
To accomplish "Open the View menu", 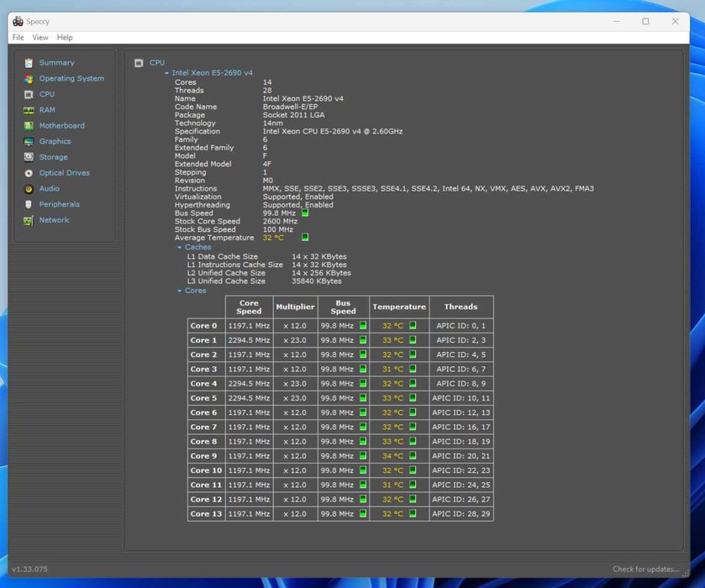I will click(x=40, y=37).
